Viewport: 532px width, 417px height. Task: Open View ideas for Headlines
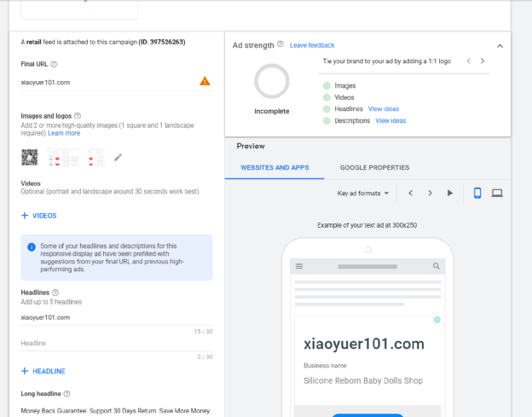pos(384,109)
